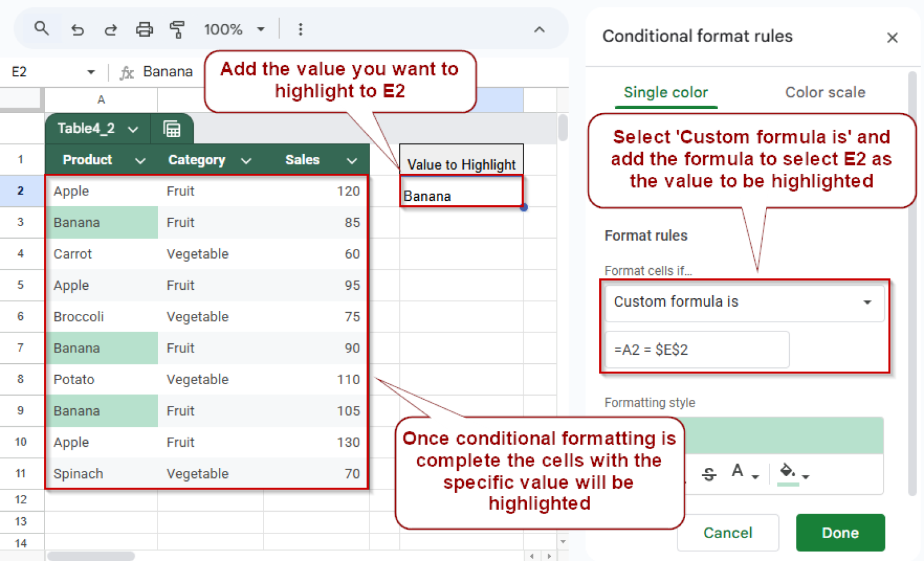Screen dimensions: 924x561
Task: Open the 'Custom formula is' condition dropdown
Action: tap(745, 302)
